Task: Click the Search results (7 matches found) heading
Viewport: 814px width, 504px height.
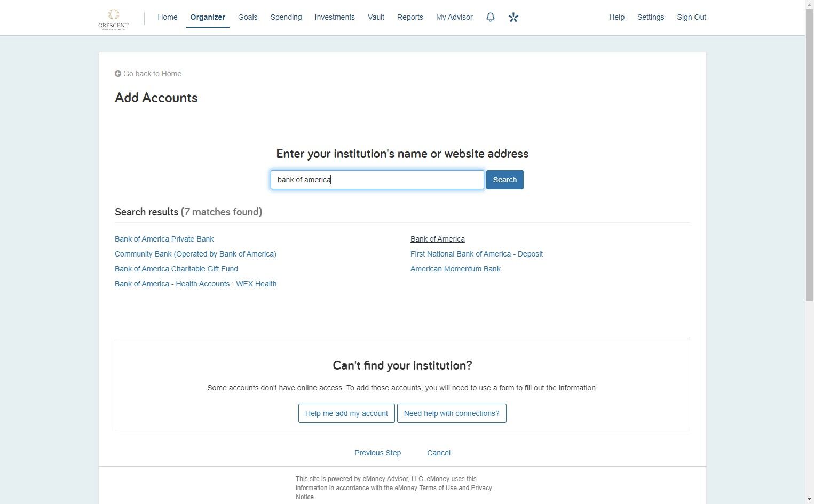Action: 188,212
